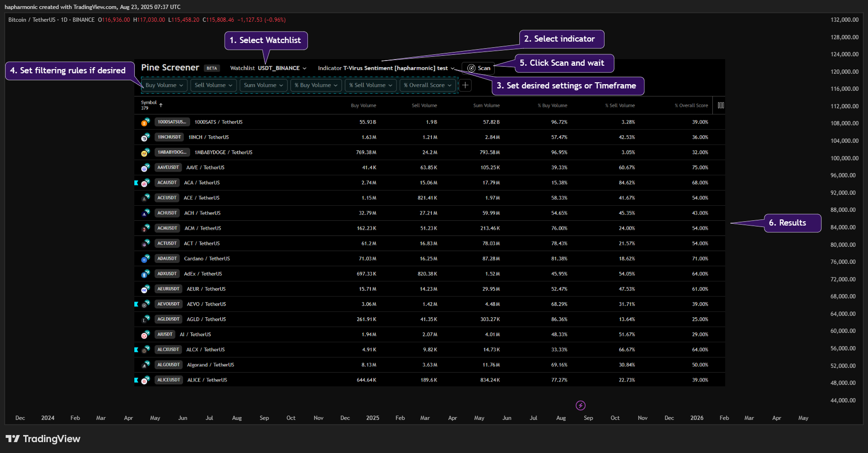This screenshot has width=868, height=453.
Task: Sort by Buy Volume column header
Action: click(363, 105)
